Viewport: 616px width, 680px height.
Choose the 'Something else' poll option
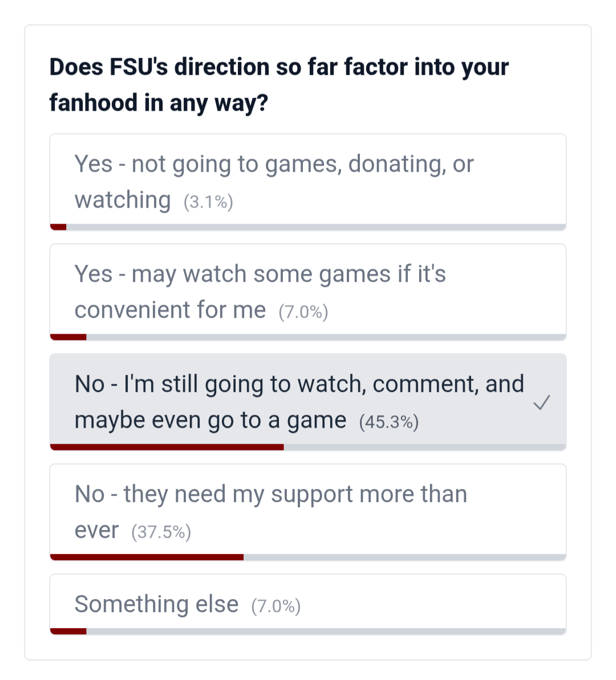click(x=157, y=604)
